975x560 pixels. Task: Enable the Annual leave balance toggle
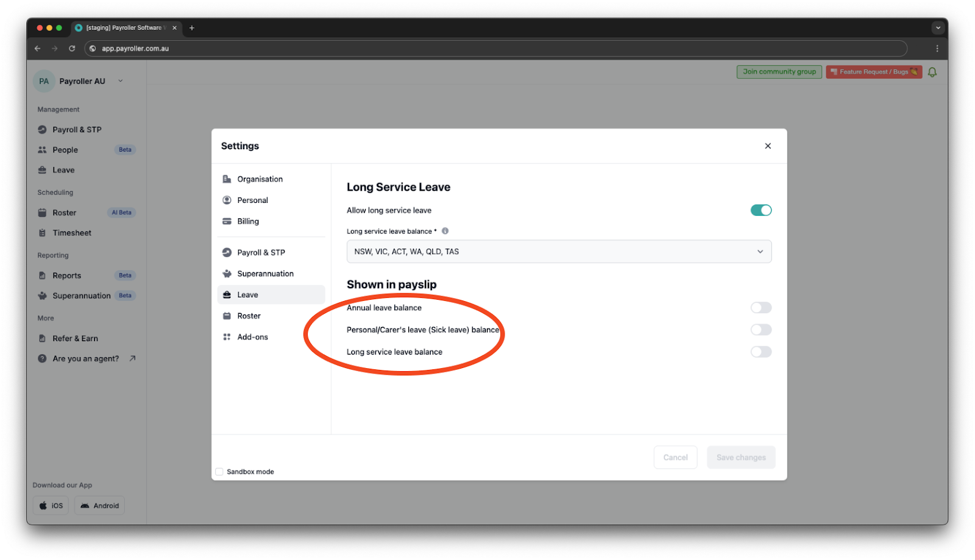[x=760, y=308]
